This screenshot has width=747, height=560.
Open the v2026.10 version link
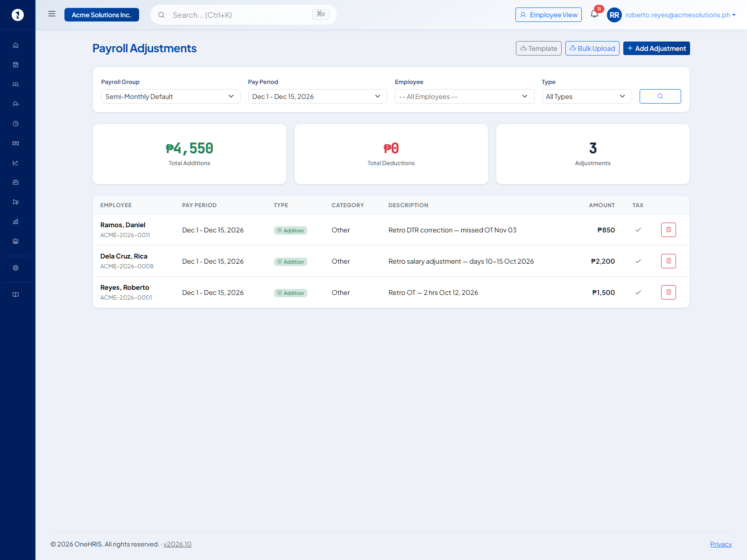[x=177, y=544]
